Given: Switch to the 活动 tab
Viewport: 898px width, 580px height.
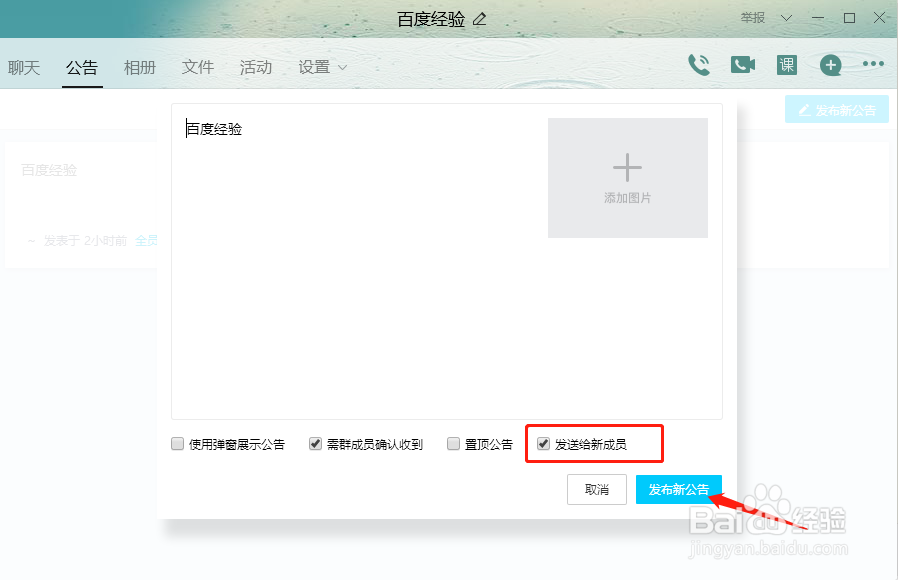Looking at the screenshot, I should click(x=255, y=68).
